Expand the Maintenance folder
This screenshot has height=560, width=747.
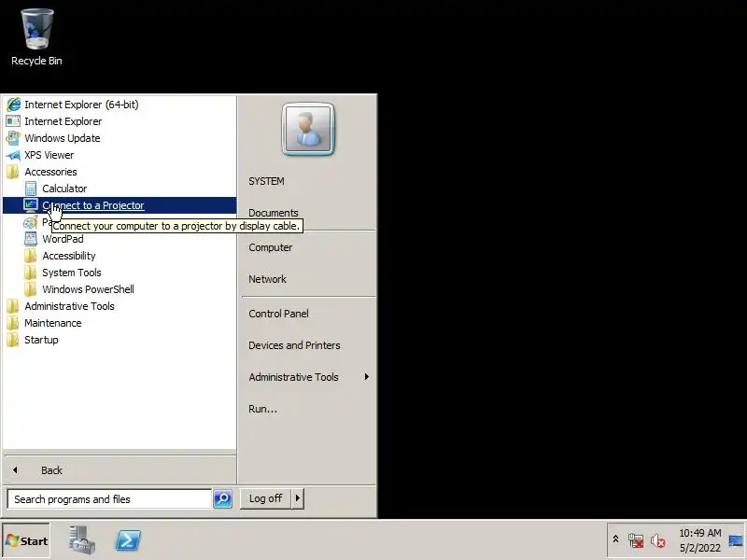[120, 323]
